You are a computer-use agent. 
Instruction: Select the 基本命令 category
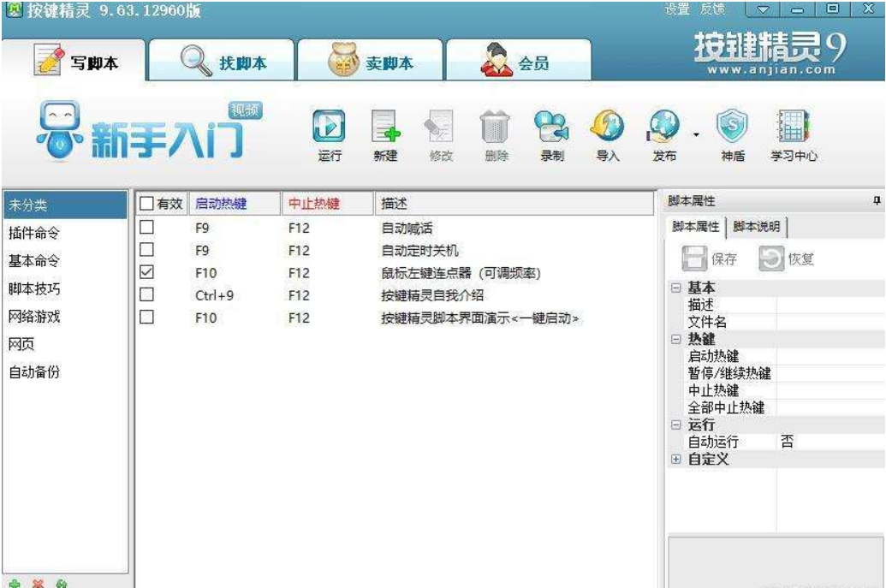click(65, 260)
